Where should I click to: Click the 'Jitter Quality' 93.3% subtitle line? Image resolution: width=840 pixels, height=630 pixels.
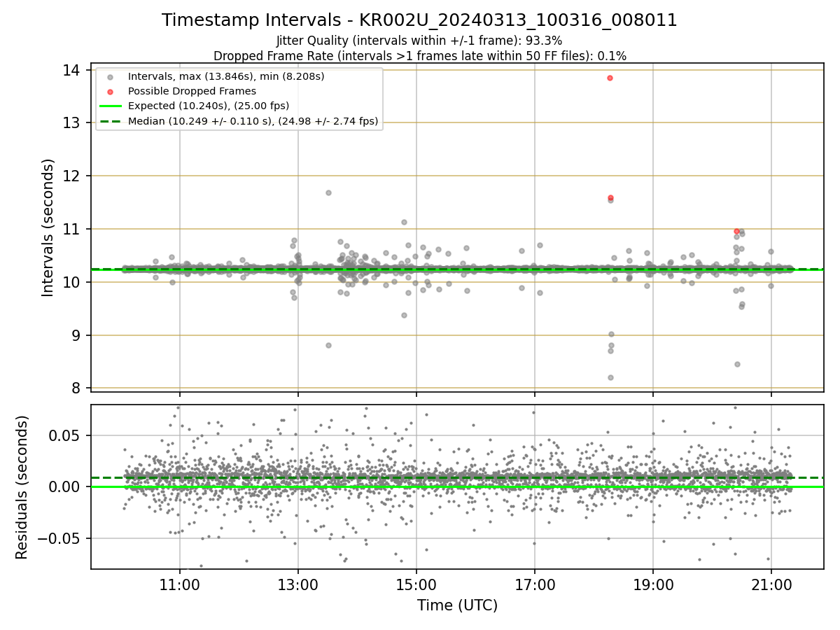(x=419, y=41)
